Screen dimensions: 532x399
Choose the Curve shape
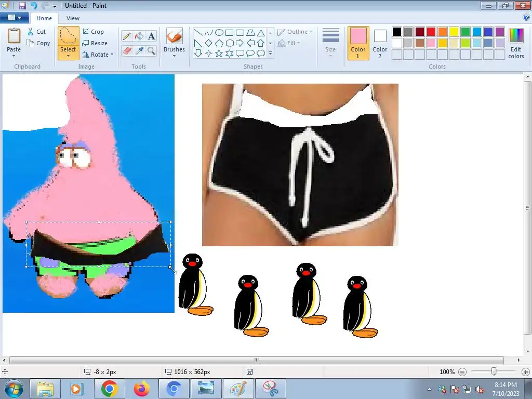pyautogui.click(x=209, y=33)
